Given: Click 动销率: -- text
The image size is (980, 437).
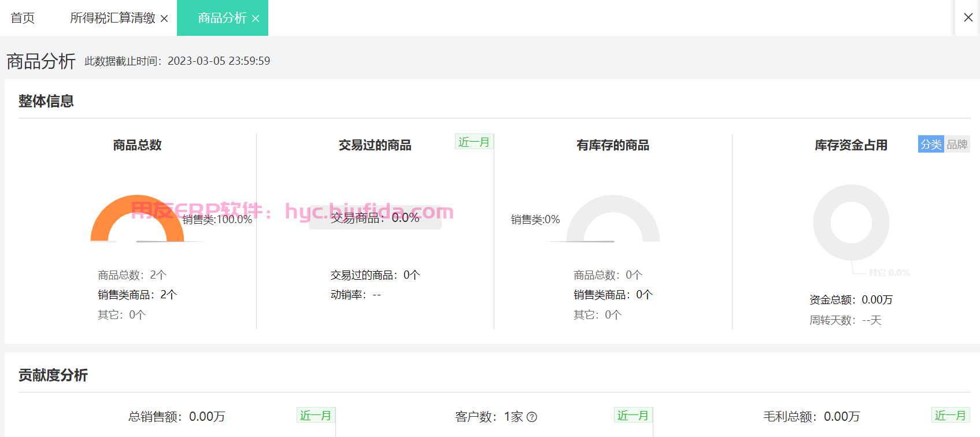Looking at the screenshot, I should click(x=356, y=295).
